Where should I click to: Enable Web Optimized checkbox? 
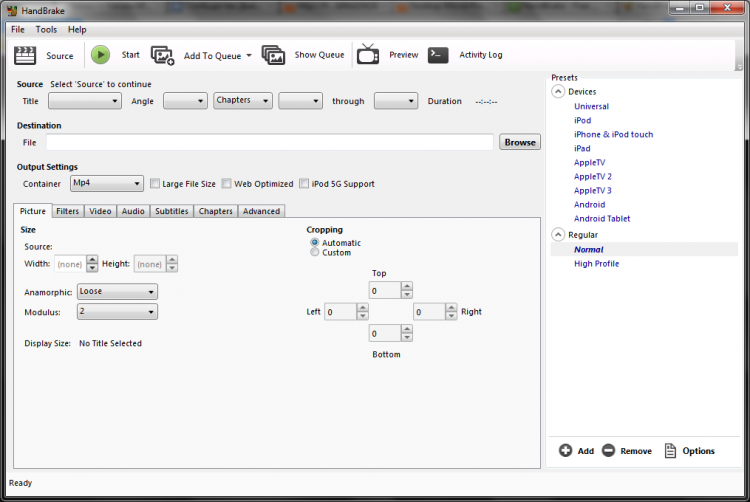click(227, 184)
